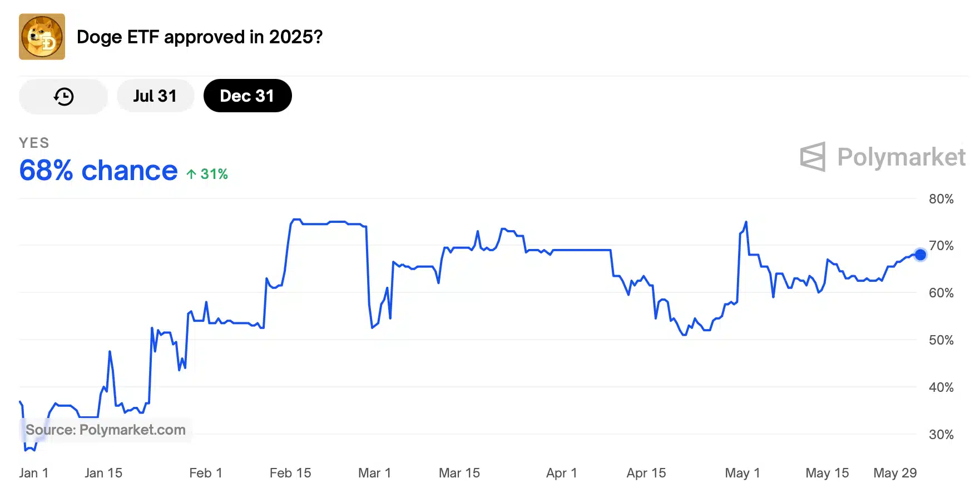Click the 68% chance figure
Viewport: 980px width, 498px height.
click(x=97, y=171)
